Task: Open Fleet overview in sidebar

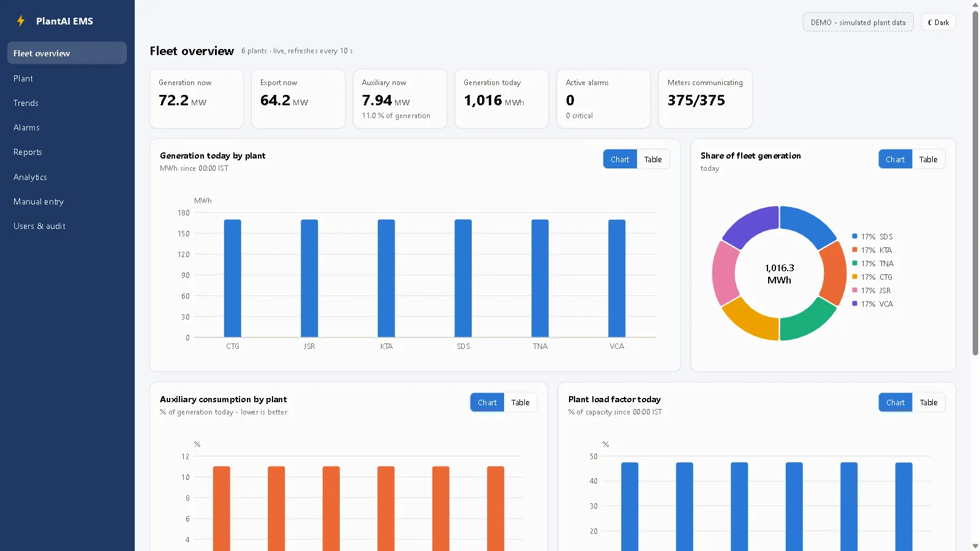Action: [x=67, y=53]
